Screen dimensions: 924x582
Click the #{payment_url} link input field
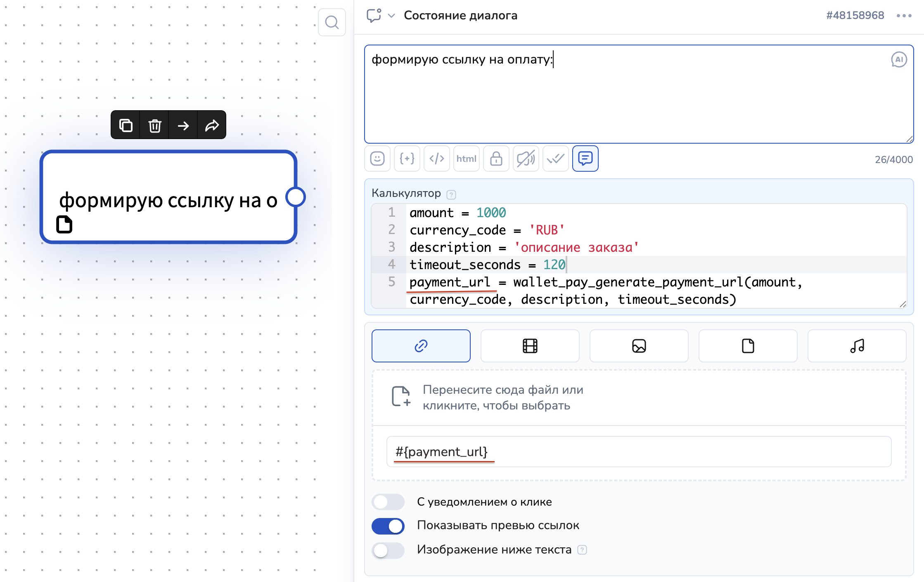coord(638,452)
